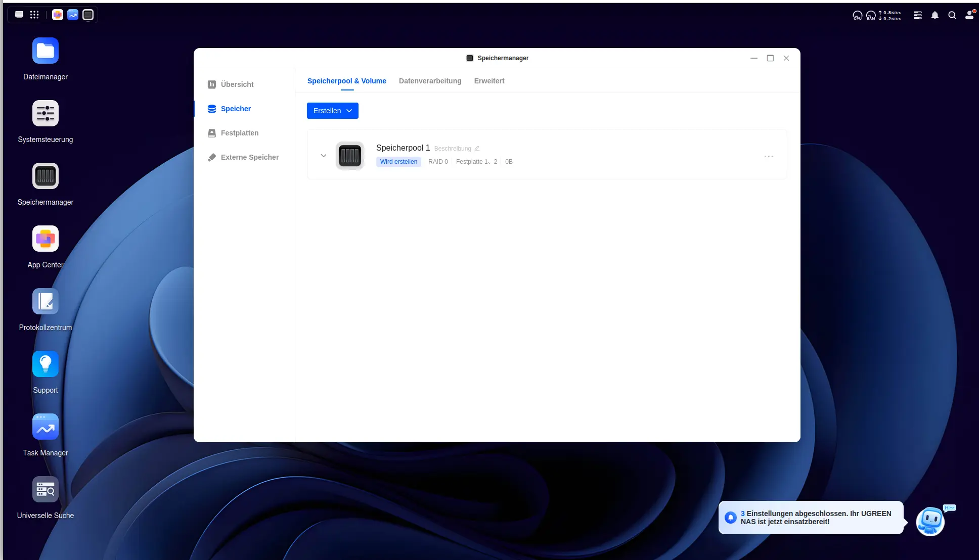Open Externe Speicher sidebar entry
The width and height of the screenshot is (979, 560).
click(x=249, y=157)
